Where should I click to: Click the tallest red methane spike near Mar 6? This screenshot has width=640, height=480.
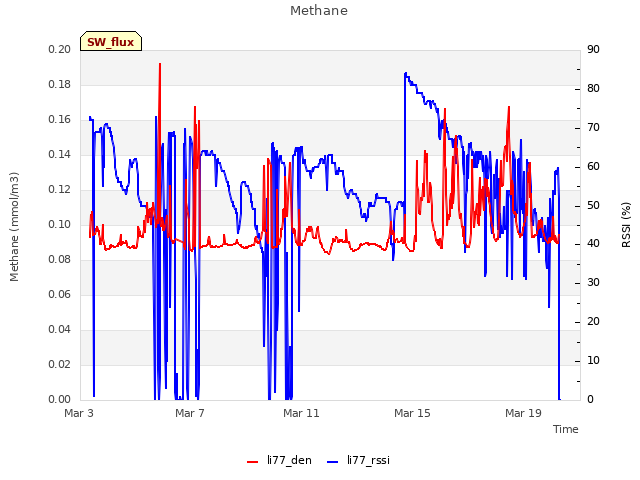(160, 65)
